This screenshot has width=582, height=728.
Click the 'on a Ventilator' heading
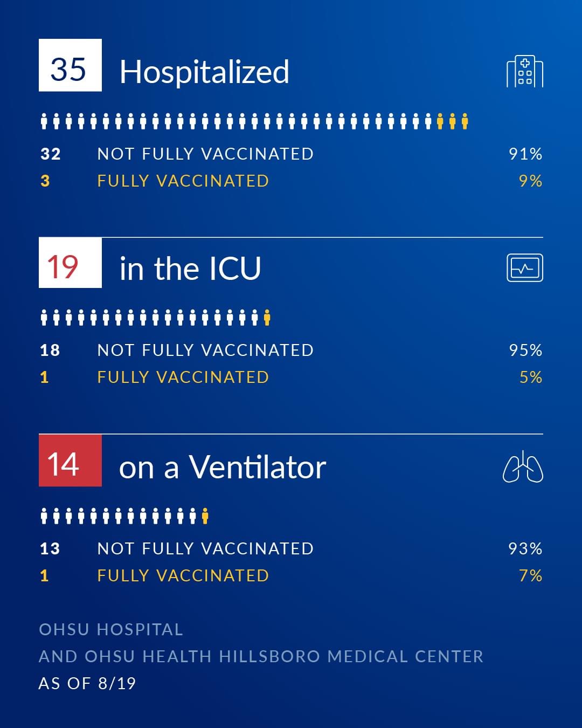tap(223, 467)
